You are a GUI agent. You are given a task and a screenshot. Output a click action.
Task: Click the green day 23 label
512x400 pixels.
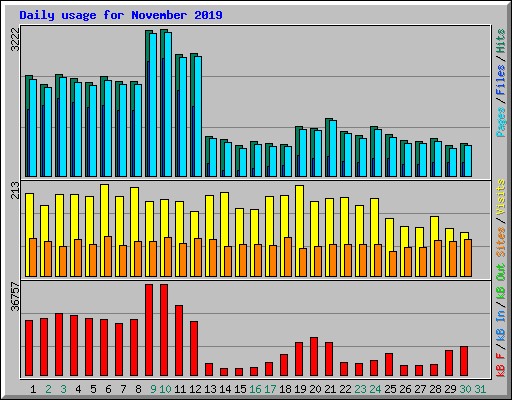[360, 389]
